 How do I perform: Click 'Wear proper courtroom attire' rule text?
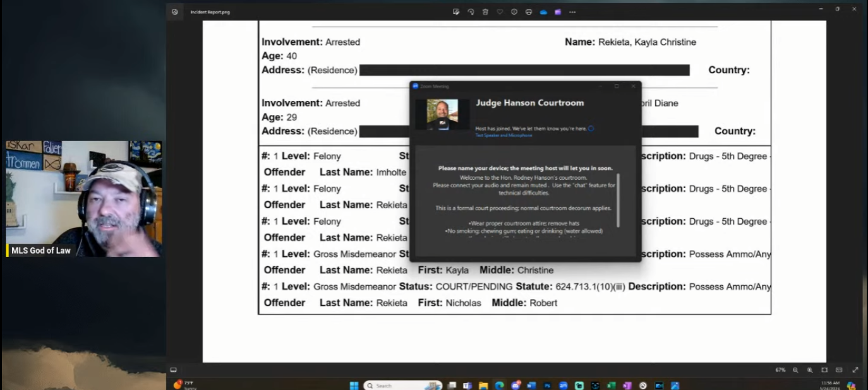pyautogui.click(x=525, y=224)
